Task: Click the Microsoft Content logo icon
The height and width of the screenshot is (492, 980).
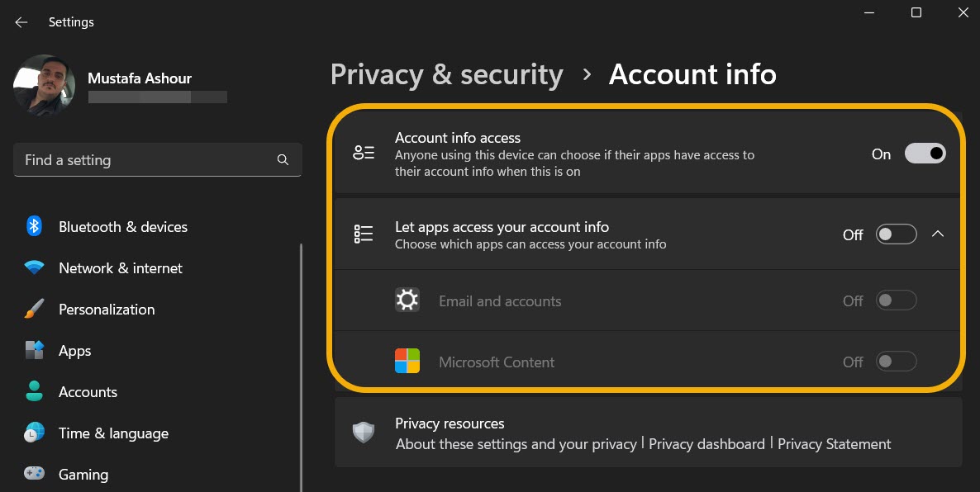Action: click(407, 361)
